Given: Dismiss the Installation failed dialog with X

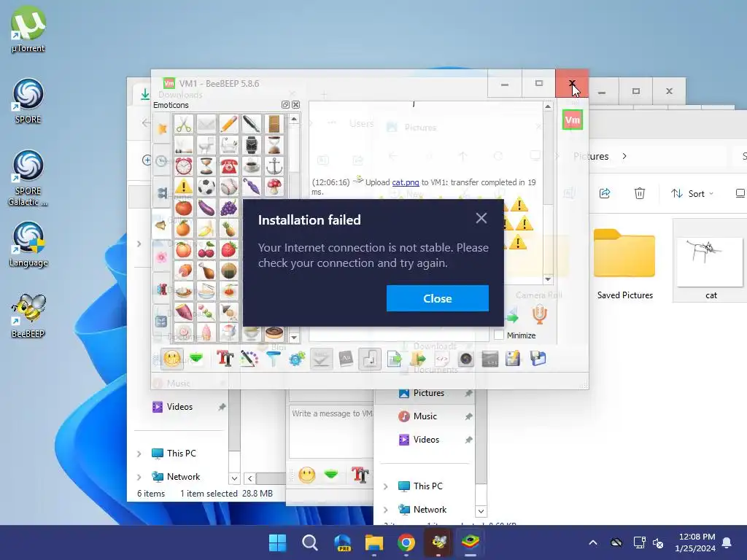Looking at the screenshot, I should pos(481,218).
